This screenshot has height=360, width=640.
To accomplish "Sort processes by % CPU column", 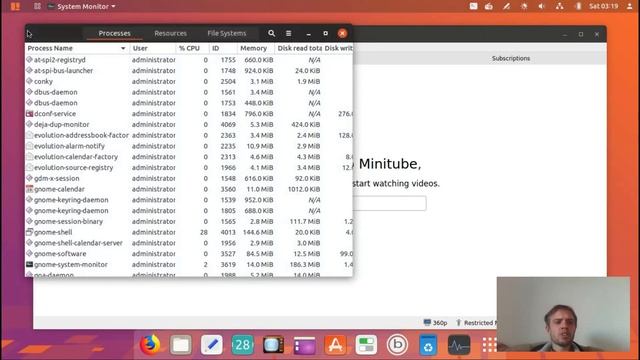I will pyautogui.click(x=193, y=49).
